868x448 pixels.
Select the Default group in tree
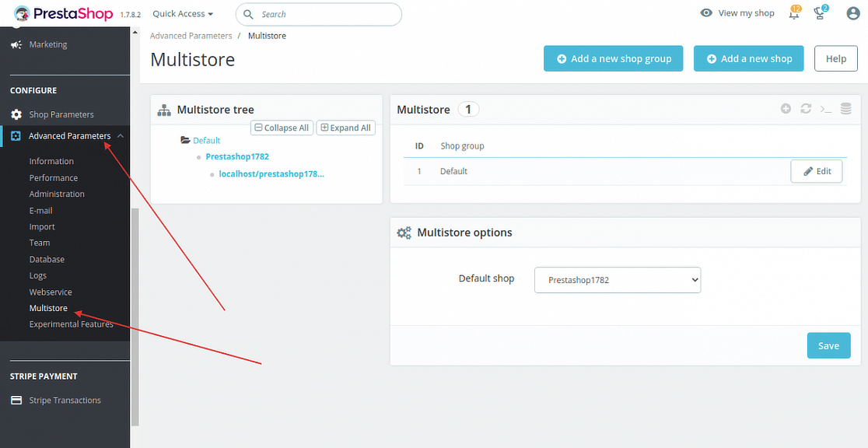(x=206, y=140)
